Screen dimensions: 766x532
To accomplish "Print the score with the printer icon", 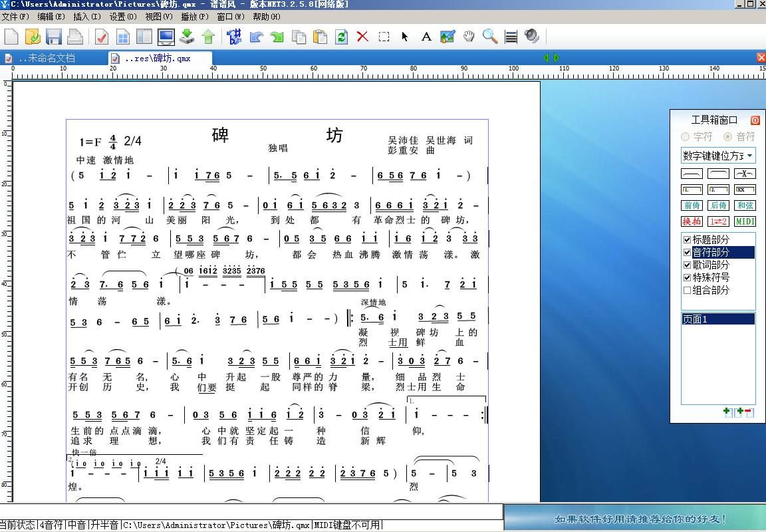I will click(74, 37).
